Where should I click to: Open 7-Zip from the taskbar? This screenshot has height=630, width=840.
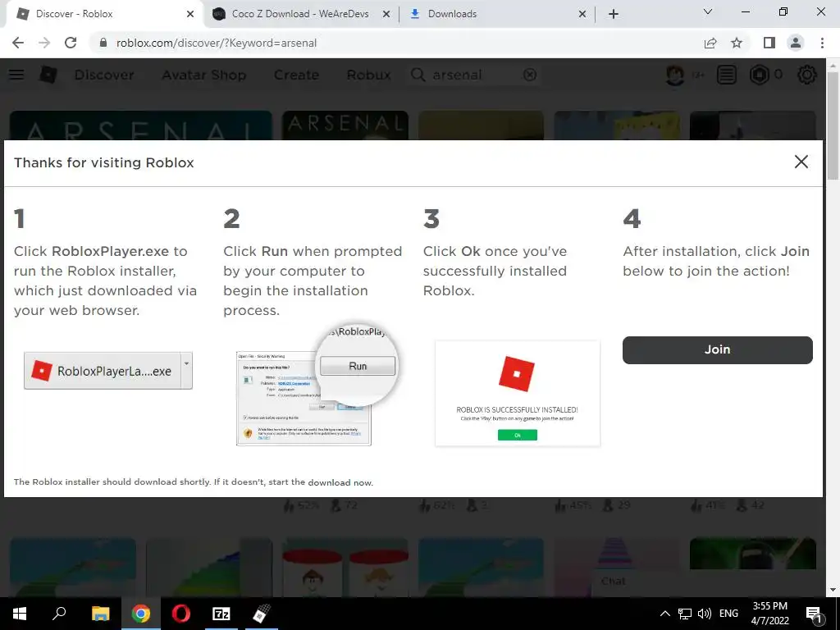click(x=221, y=614)
